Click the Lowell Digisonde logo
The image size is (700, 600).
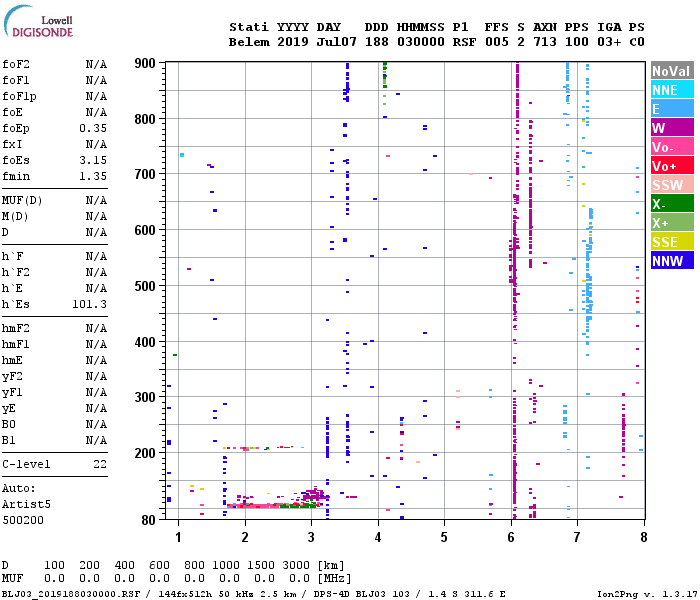tap(38, 21)
